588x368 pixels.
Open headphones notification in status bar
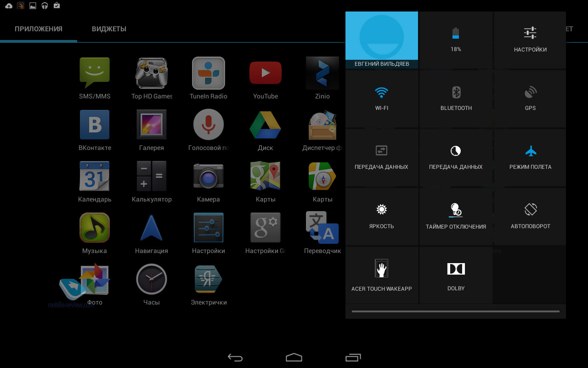tap(45, 6)
